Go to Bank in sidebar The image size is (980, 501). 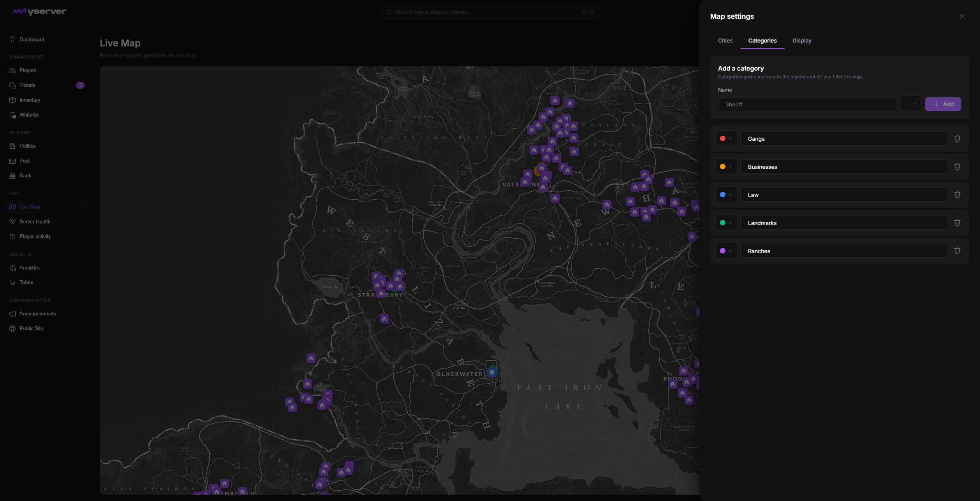47,175
